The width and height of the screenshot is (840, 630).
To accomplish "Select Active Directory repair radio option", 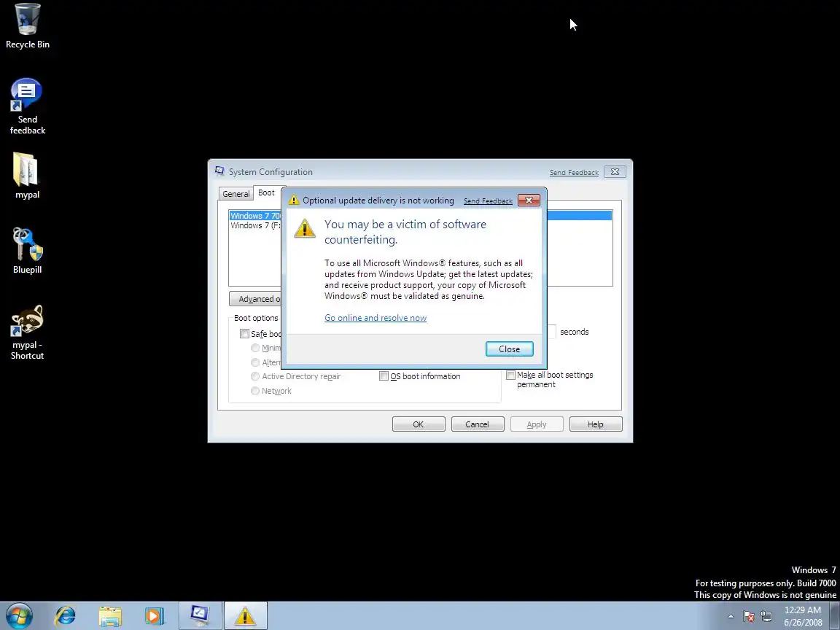I will pyautogui.click(x=255, y=376).
